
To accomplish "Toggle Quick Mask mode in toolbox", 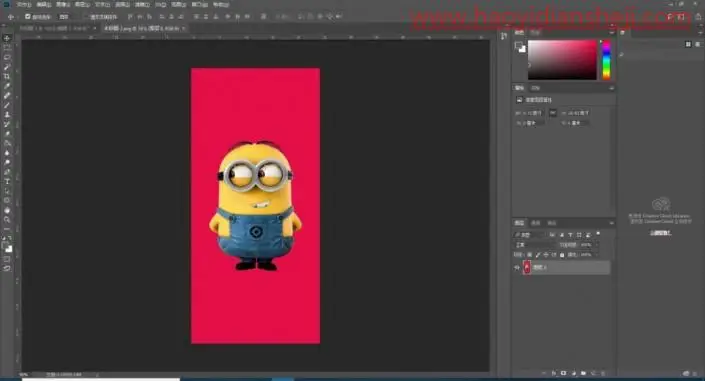I will 7,259.
